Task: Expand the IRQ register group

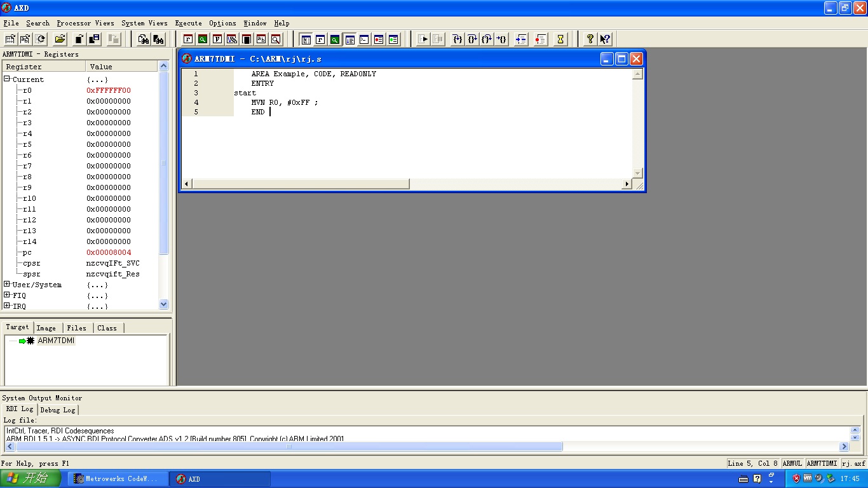Action: pyautogui.click(x=7, y=306)
